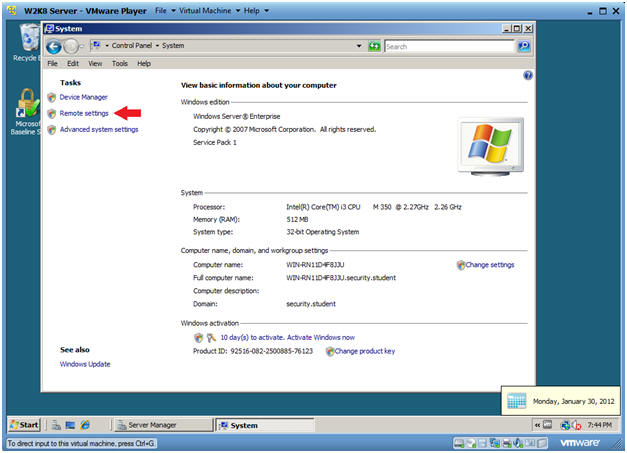Click Server Manager quick launch icon
The image size is (627, 453).
(56, 425)
